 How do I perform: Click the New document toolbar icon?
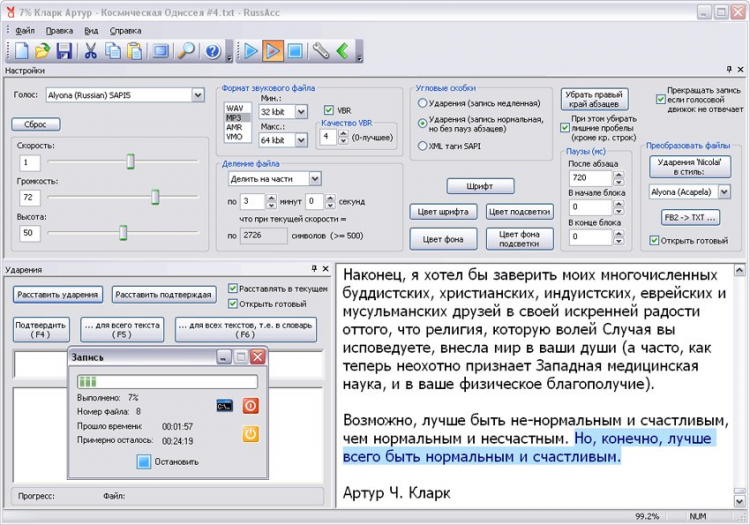(x=21, y=51)
